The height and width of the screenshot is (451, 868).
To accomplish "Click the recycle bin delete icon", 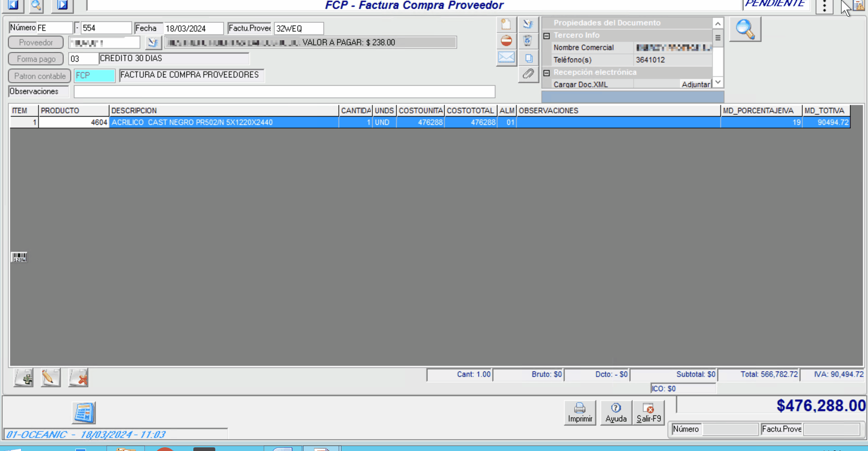I will tap(527, 41).
